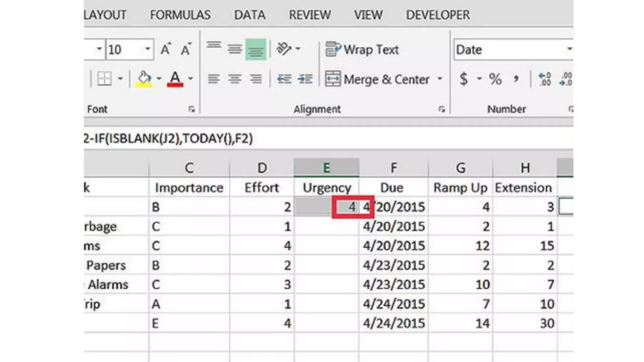The image size is (644, 362).
Task: Switch to the FORMULAS ribbon tab
Action: [180, 15]
